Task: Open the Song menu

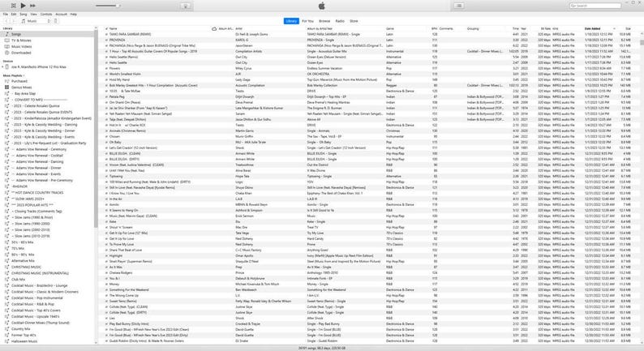Action: point(24,14)
